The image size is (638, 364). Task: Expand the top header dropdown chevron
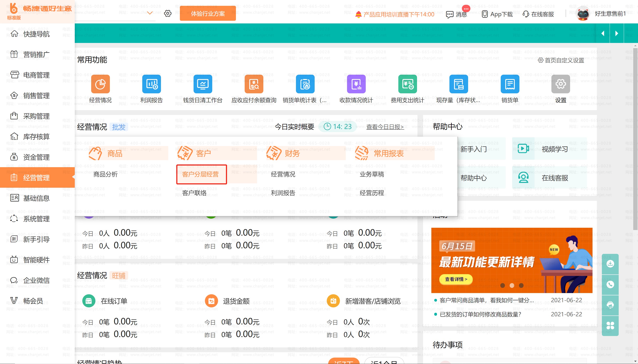tap(150, 13)
